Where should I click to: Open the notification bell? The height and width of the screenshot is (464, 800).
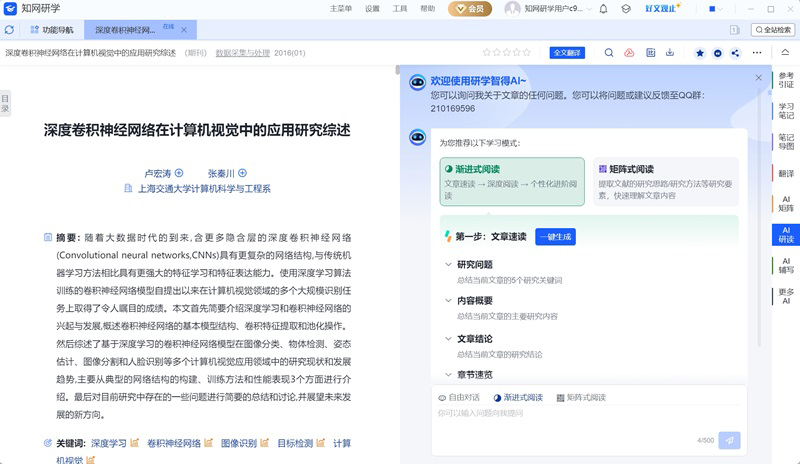point(604,9)
